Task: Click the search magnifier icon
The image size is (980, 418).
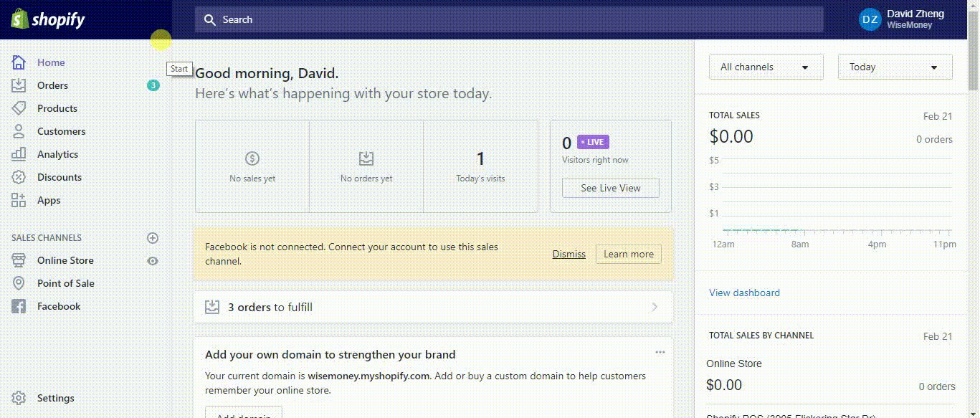Action: (x=209, y=20)
